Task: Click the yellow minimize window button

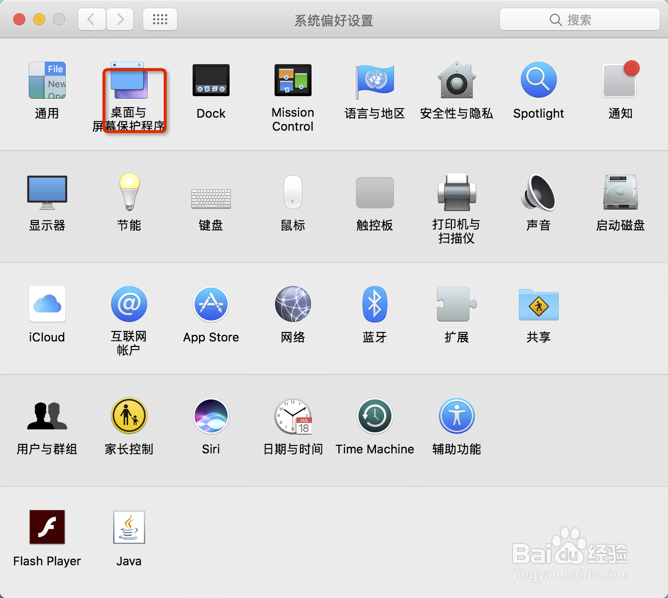Action: pyautogui.click(x=39, y=19)
